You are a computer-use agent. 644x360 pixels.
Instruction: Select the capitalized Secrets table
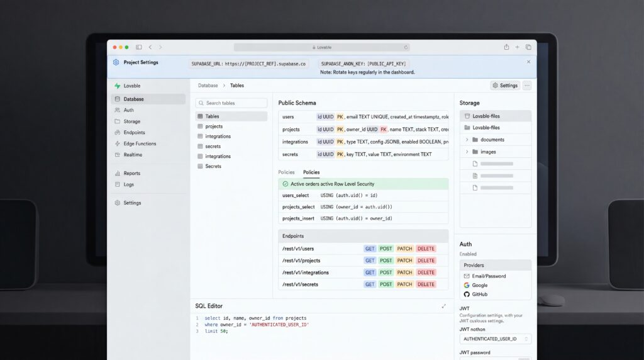pos(231,166)
